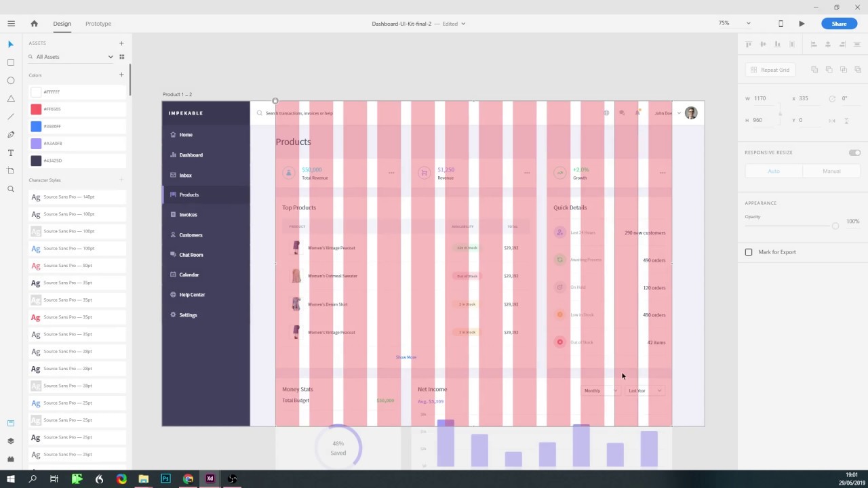868x488 pixels.
Task: Apply the Subtract boolean operation
Action: coord(829,70)
